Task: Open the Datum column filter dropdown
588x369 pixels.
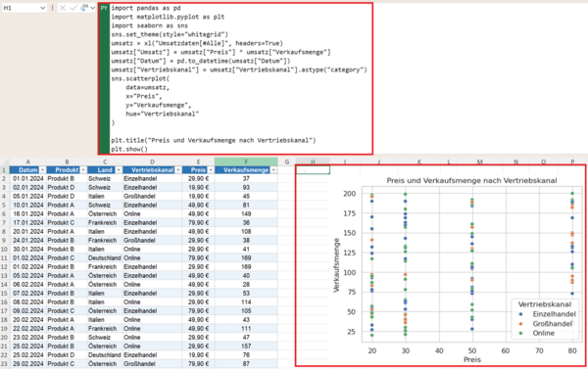Action: coord(42,170)
